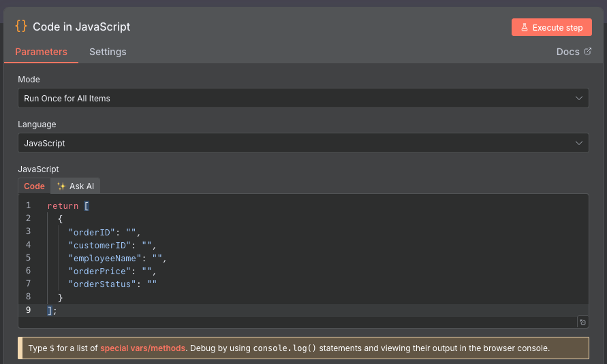Select the Code editor tab

tap(34, 186)
